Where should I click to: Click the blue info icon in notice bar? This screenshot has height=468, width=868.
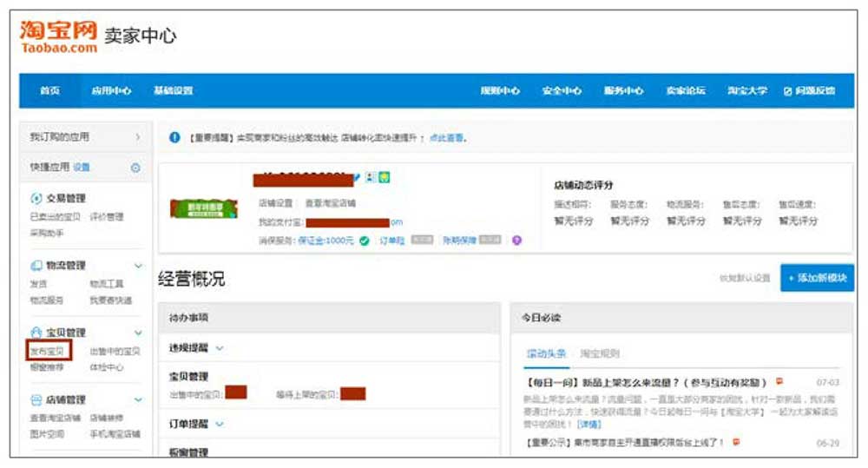[x=175, y=137]
